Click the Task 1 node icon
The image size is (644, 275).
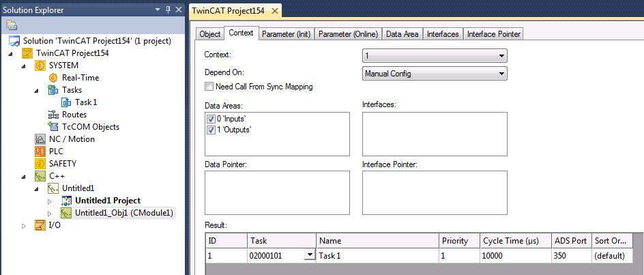point(66,102)
